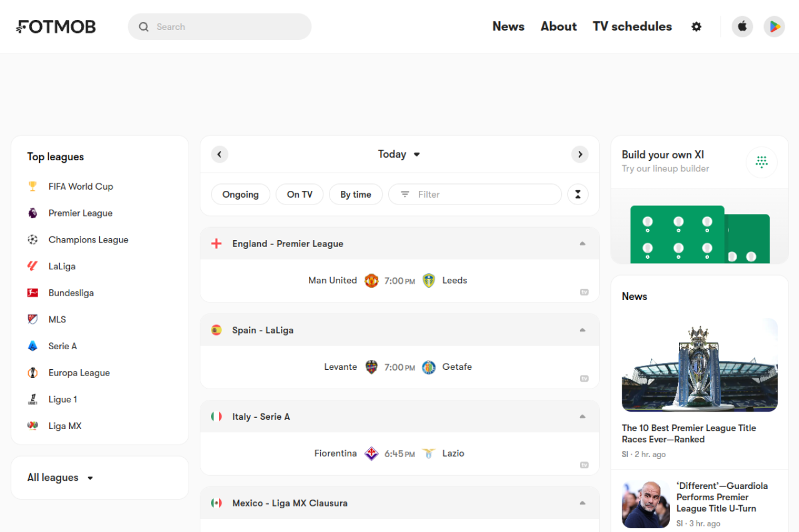Open the Today date dropdown
Image resolution: width=799 pixels, height=532 pixels.
click(399, 155)
